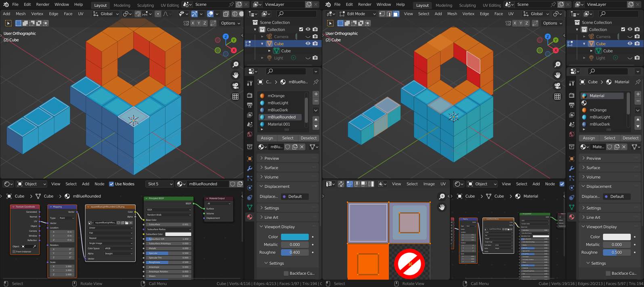Click Options button in right viewport
The width and height of the screenshot is (644, 287).
pyautogui.click(x=552, y=23)
